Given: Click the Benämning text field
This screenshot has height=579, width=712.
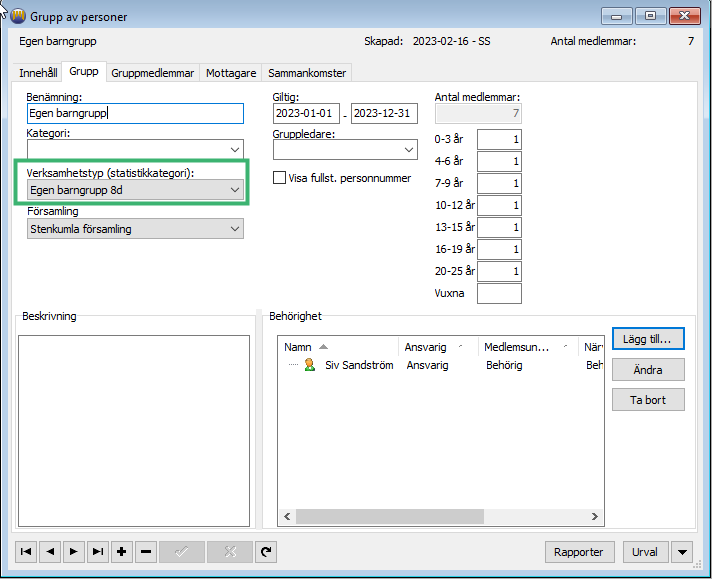Looking at the screenshot, I should [x=135, y=113].
